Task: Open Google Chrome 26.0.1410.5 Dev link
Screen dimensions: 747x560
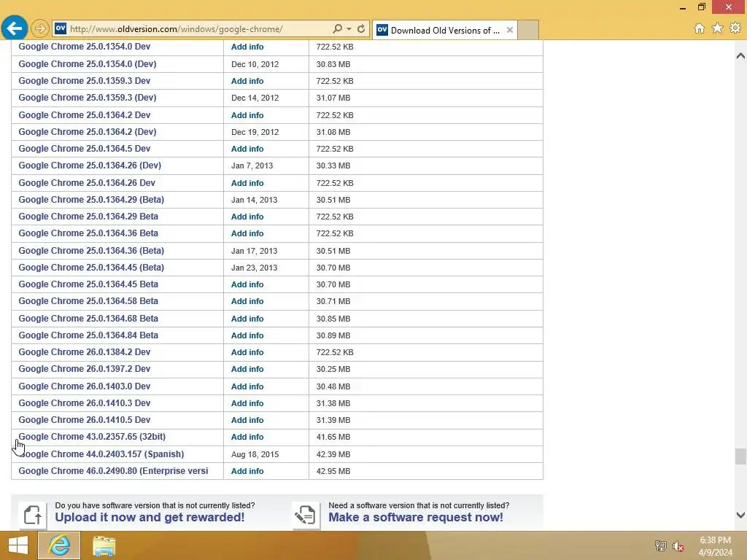Action: click(x=85, y=420)
